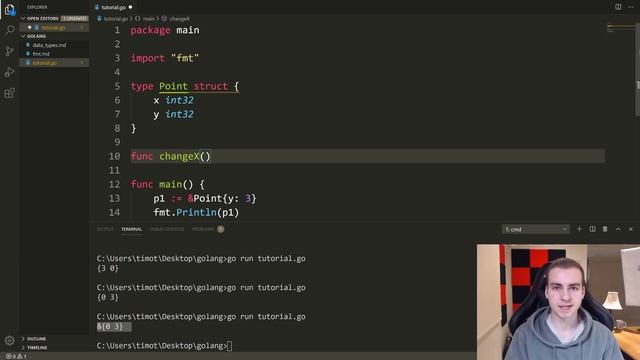Select tutorial.go in Open Editors list
Screen dimensions: 640x360
[53, 28]
